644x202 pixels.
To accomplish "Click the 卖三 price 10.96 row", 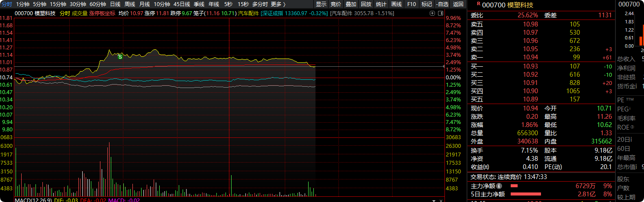I will click(541, 41).
